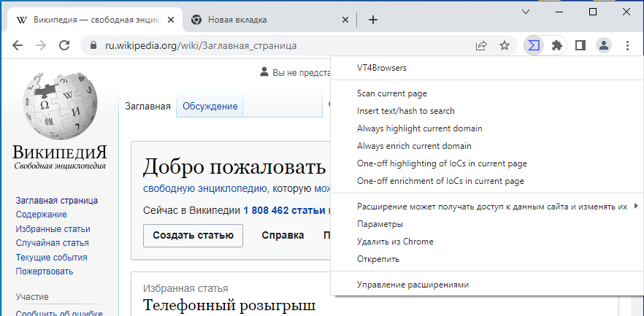This screenshot has height=316, width=644.
Task: Open the Справка link
Action: click(x=283, y=236)
